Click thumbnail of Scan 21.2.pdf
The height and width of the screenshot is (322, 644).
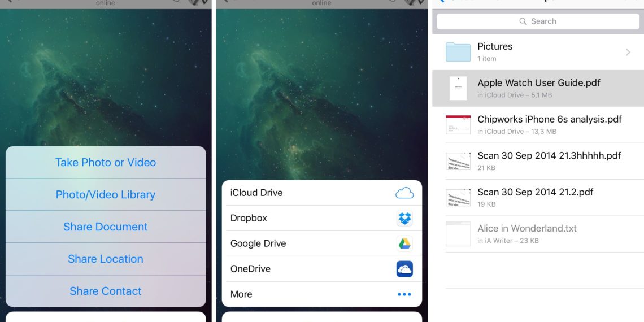pos(458,197)
